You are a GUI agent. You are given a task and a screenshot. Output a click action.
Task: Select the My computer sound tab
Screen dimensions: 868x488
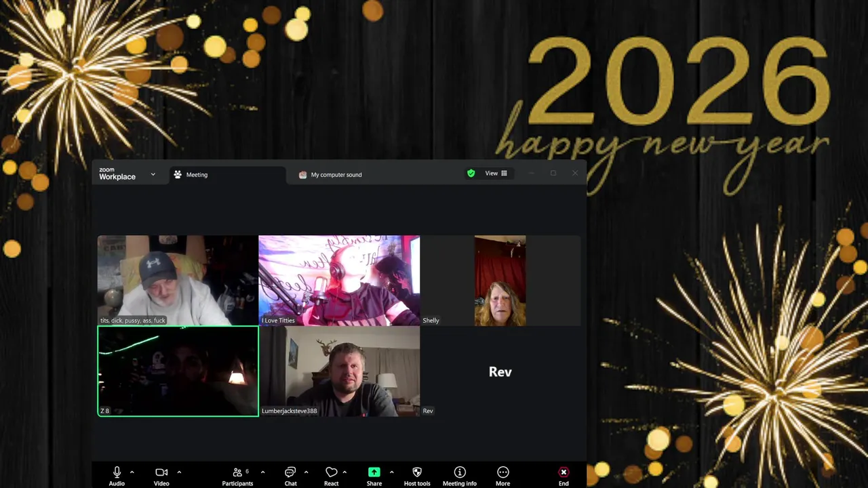click(x=330, y=175)
